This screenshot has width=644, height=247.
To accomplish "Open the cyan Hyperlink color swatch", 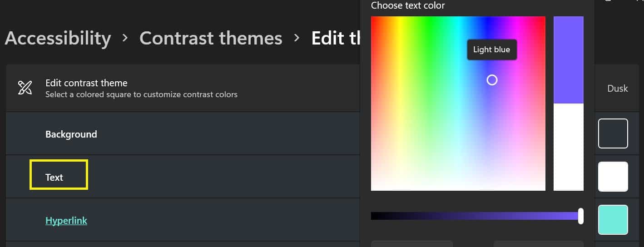I will [x=613, y=220].
